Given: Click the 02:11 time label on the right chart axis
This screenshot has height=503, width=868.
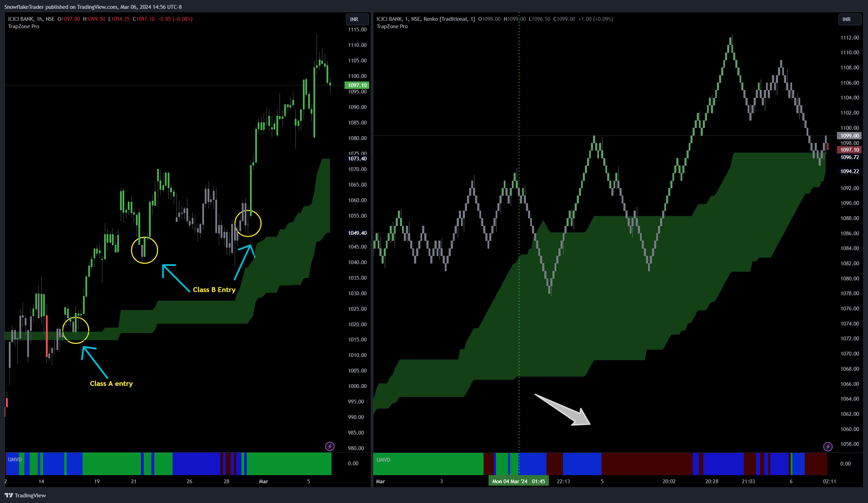Looking at the screenshot, I should pos(830,481).
